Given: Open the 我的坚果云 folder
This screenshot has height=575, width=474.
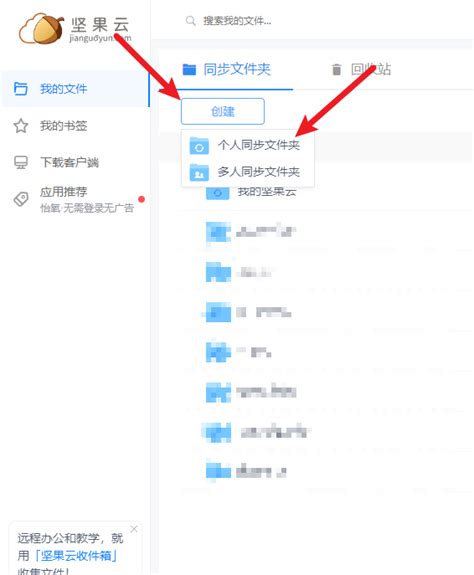Looking at the screenshot, I should [x=267, y=192].
